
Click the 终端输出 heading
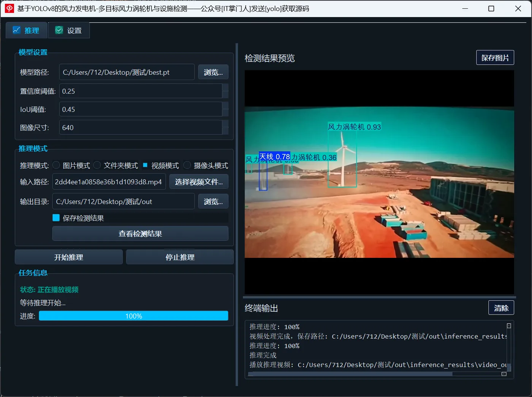coord(261,308)
